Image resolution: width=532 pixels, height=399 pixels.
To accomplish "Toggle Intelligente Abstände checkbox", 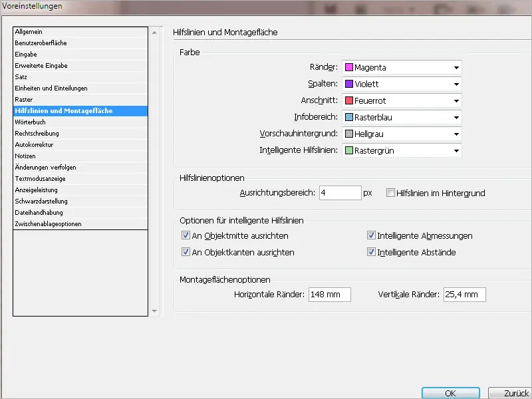I will 371,252.
